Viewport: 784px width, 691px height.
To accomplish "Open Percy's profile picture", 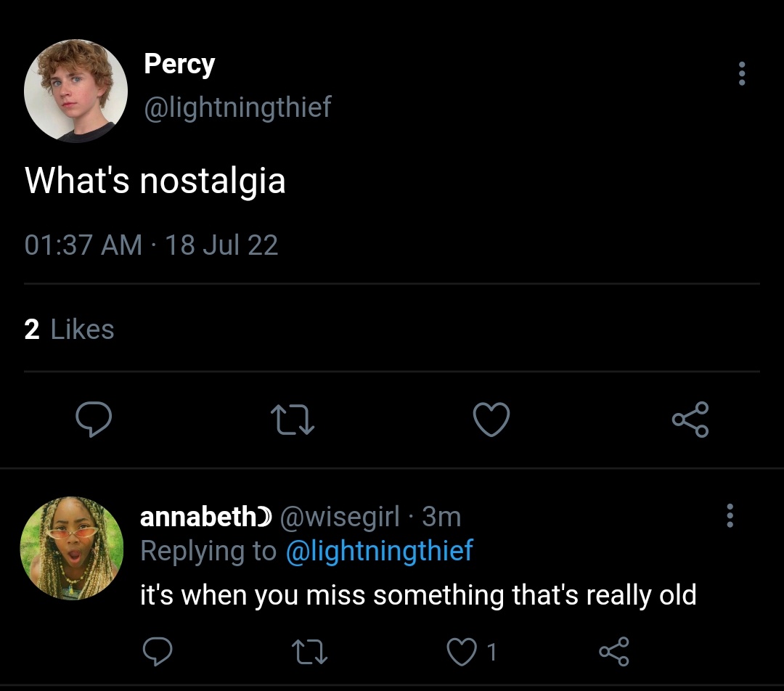I will (75, 91).
